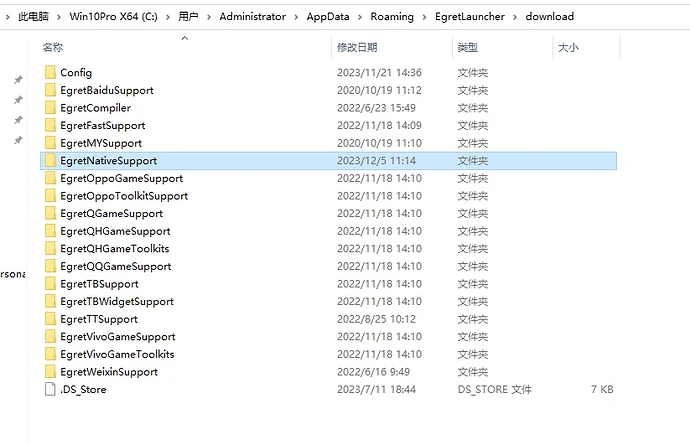Expand the chevron after Roaming breadcrumb

424,17
